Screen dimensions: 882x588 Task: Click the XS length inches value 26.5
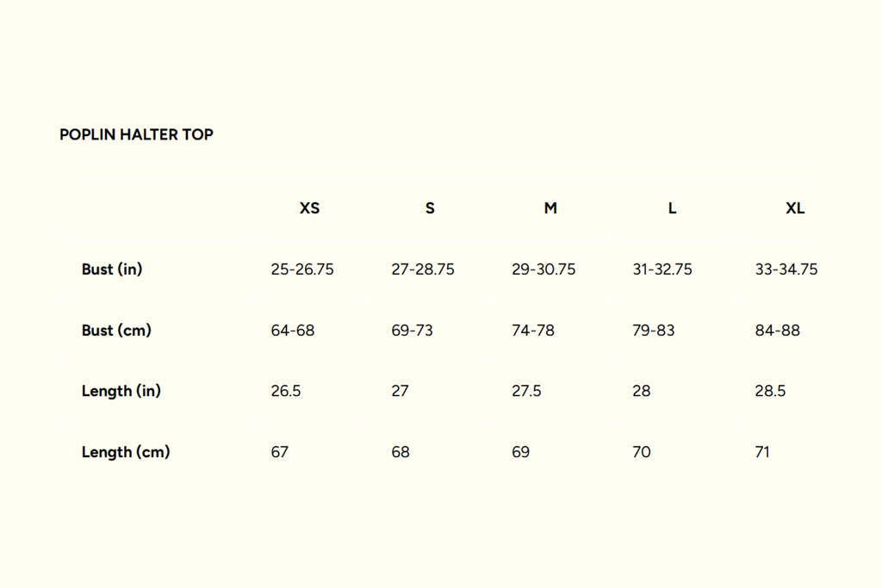(x=286, y=391)
